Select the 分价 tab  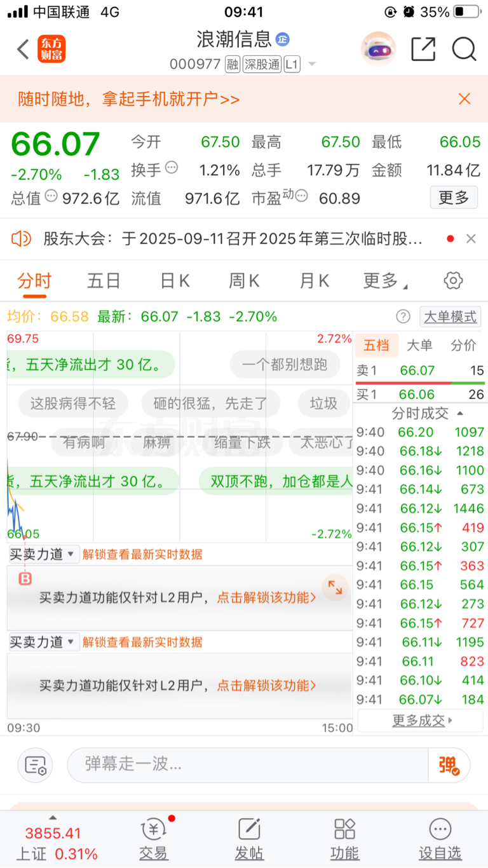coord(463,345)
